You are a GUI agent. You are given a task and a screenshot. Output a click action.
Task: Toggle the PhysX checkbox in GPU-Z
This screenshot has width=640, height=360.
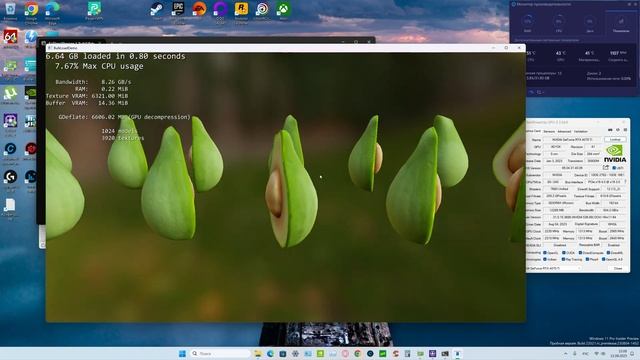click(587, 259)
